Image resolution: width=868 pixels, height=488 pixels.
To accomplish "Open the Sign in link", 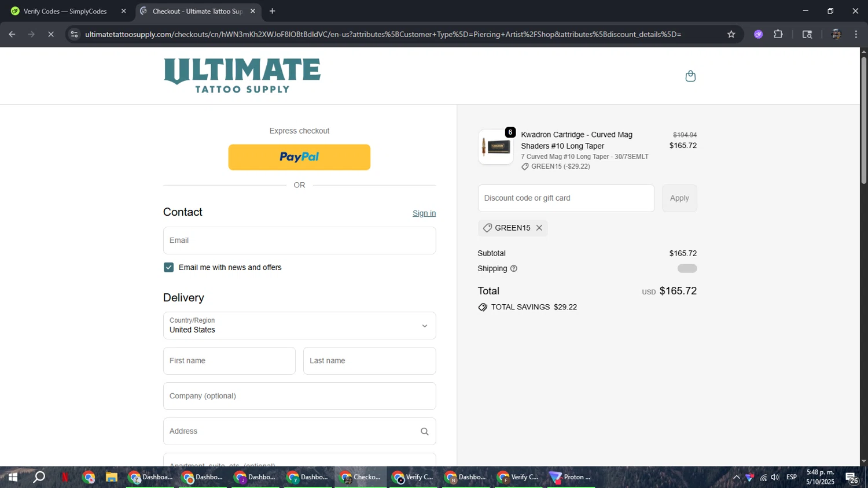I will [x=424, y=213].
